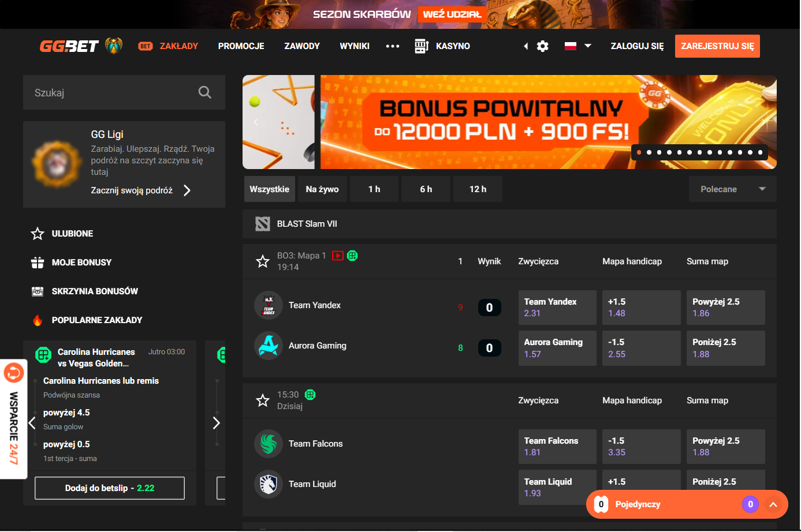Click the Zarejestruj się button

(x=717, y=46)
